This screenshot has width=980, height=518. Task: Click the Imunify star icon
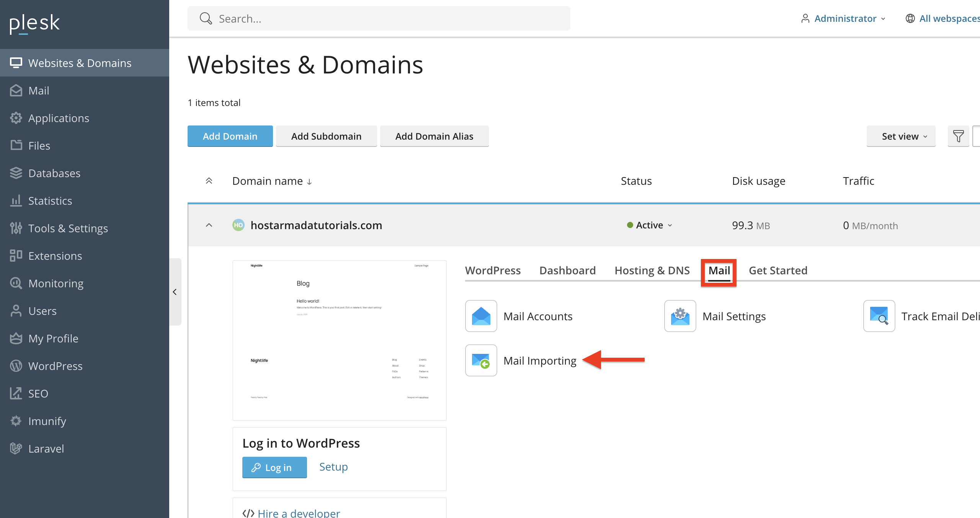point(16,421)
